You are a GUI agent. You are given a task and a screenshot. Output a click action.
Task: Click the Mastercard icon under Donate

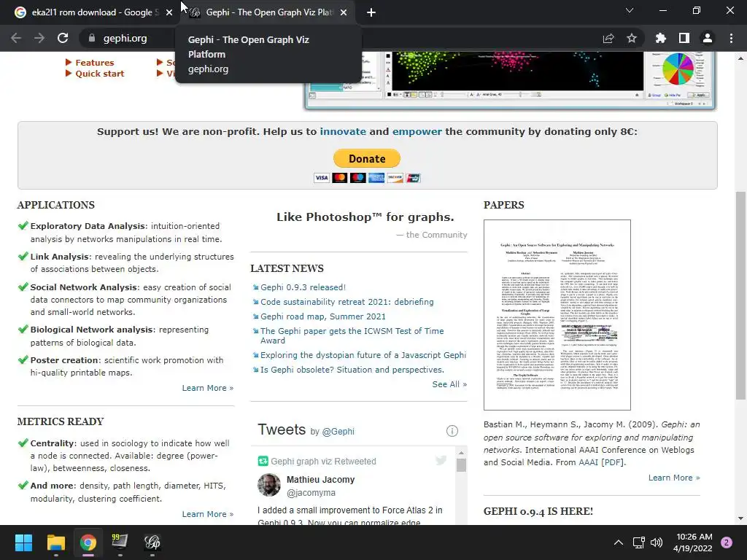(340, 178)
